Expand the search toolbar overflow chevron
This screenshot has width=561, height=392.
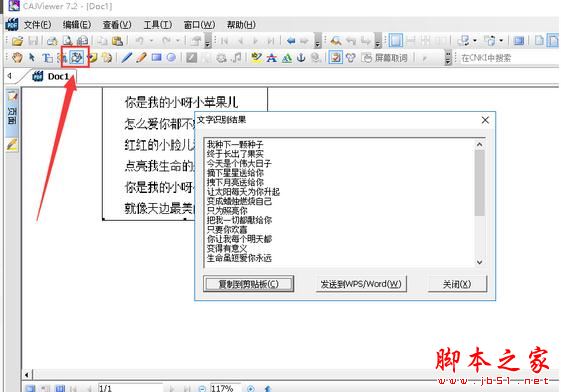[x=378, y=41]
